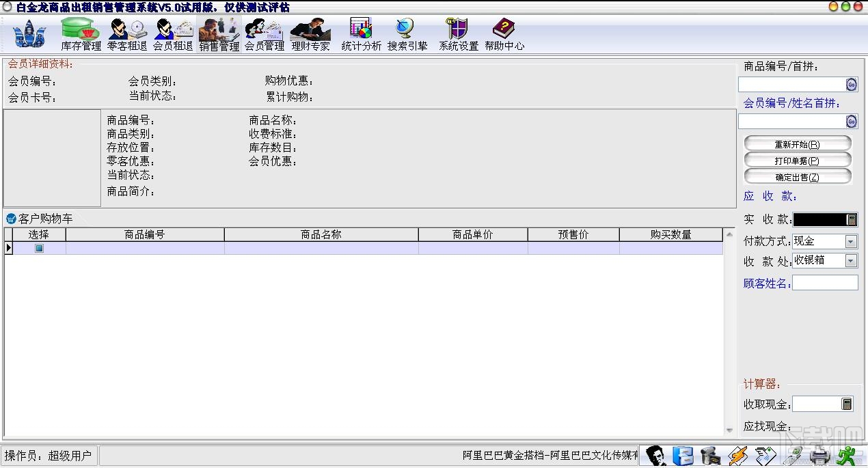Open the 会员租退 member rental module
The height and width of the screenshot is (468, 868).
tap(173, 33)
